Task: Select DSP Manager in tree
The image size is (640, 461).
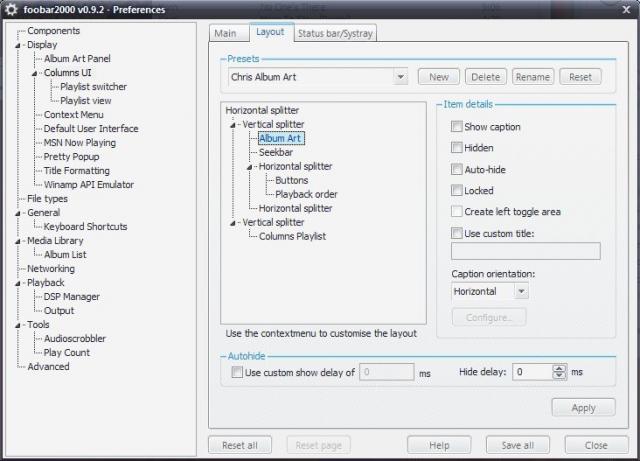Action: pos(72,297)
